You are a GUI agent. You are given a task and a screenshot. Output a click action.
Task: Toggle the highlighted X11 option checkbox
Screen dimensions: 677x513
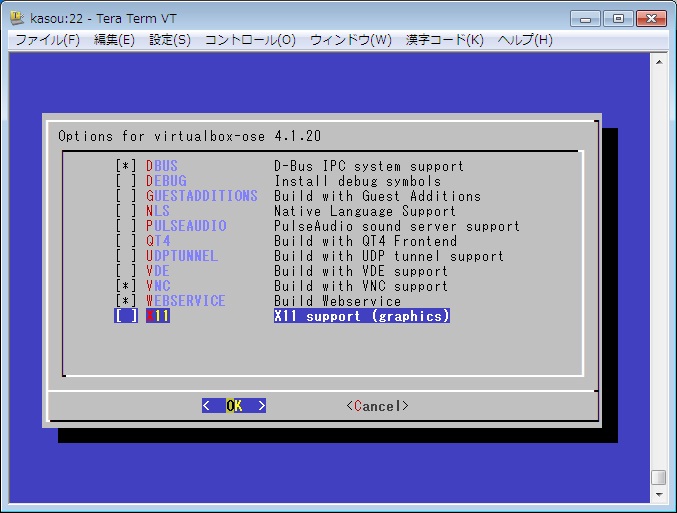tap(126, 316)
